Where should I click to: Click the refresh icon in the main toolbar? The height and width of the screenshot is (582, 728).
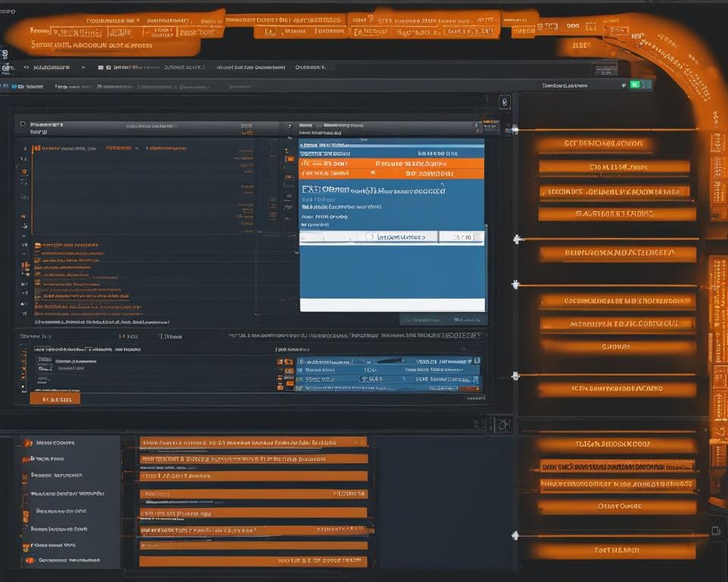[52, 67]
